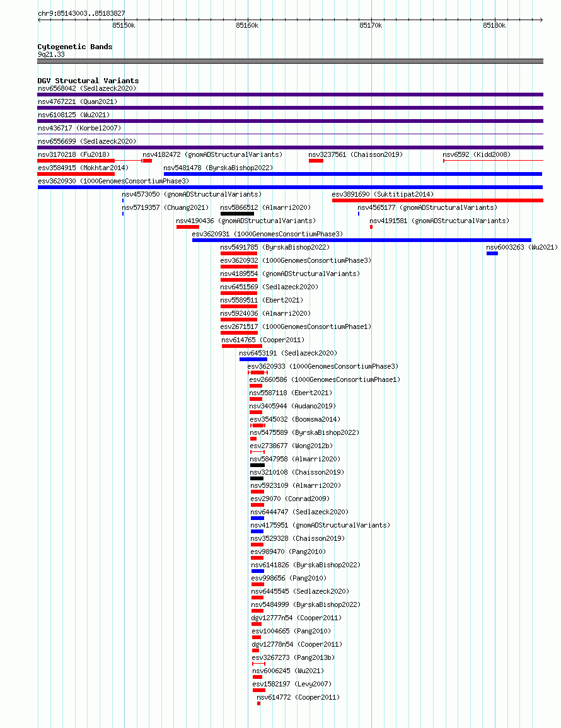Image resolution: width=561 pixels, height=728 pixels.
Task: Click blue bar of nsv5481478 (ByrskaBishop2022)
Action: (353, 174)
